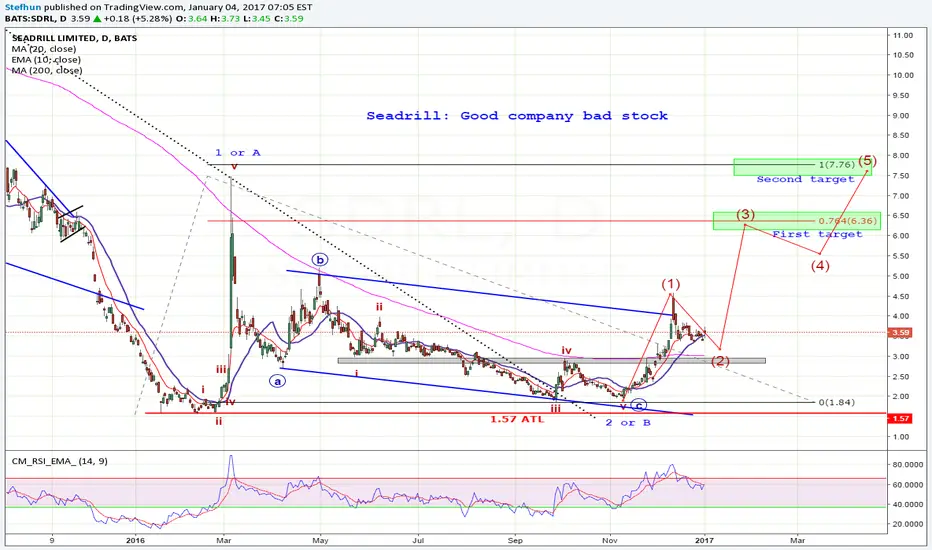Click the '1 or A' wave label
Image resolution: width=932 pixels, height=550 pixels.
[238, 153]
